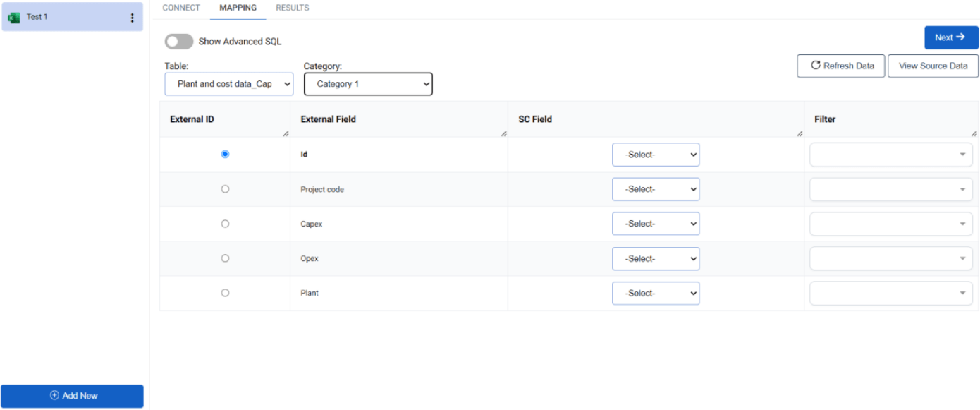Click the refresh icon inside Refresh Data
The image size is (980, 410).
point(816,65)
